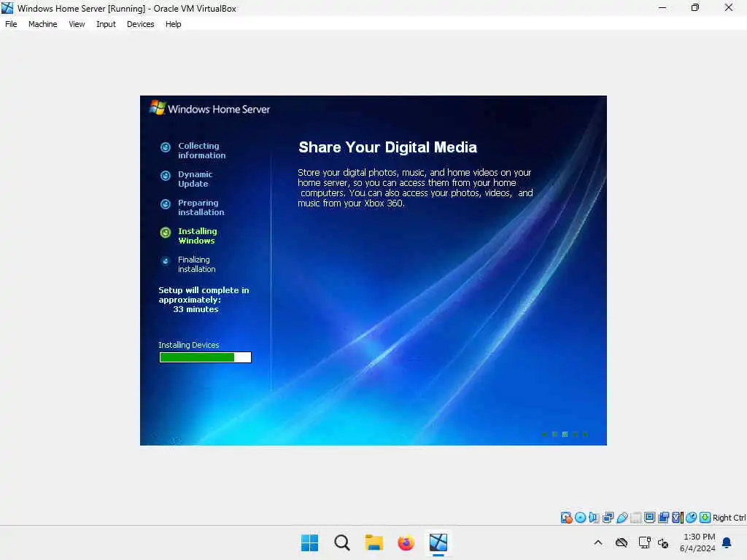Click the OneDrive cloud tray icon
The image size is (747, 560).
(622, 542)
